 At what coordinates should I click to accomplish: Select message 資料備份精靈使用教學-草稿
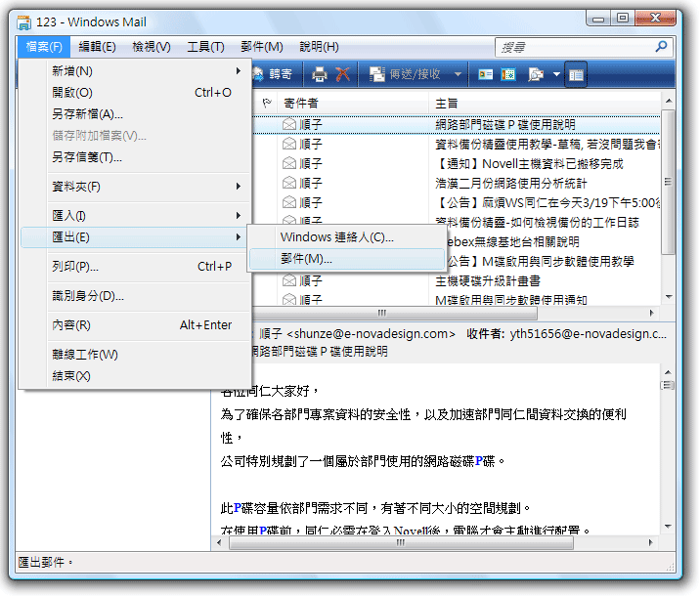point(547,144)
